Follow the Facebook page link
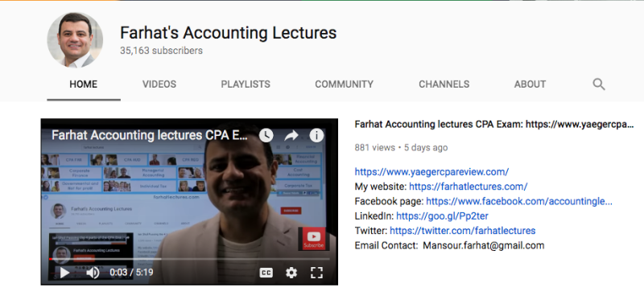This screenshot has height=300, width=644. (519, 201)
